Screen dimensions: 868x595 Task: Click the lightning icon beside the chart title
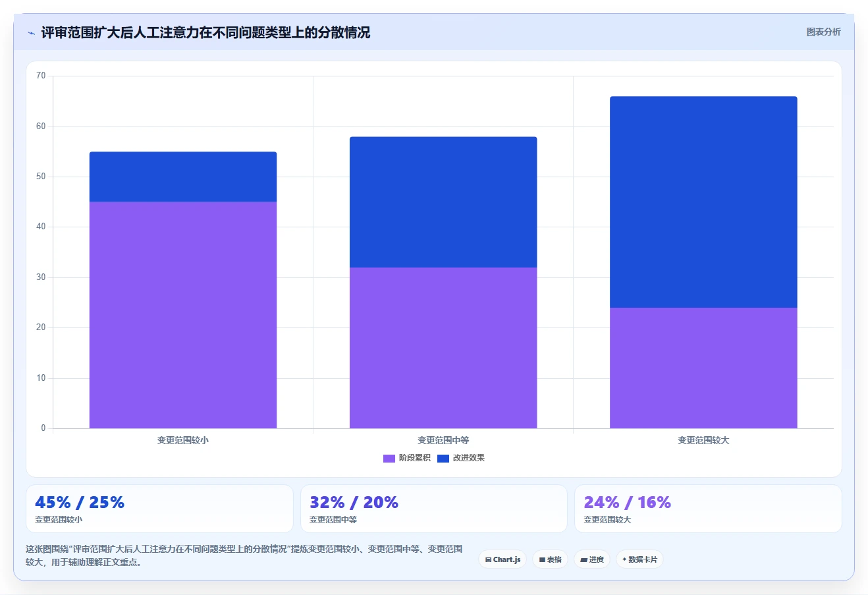(31, 33)
